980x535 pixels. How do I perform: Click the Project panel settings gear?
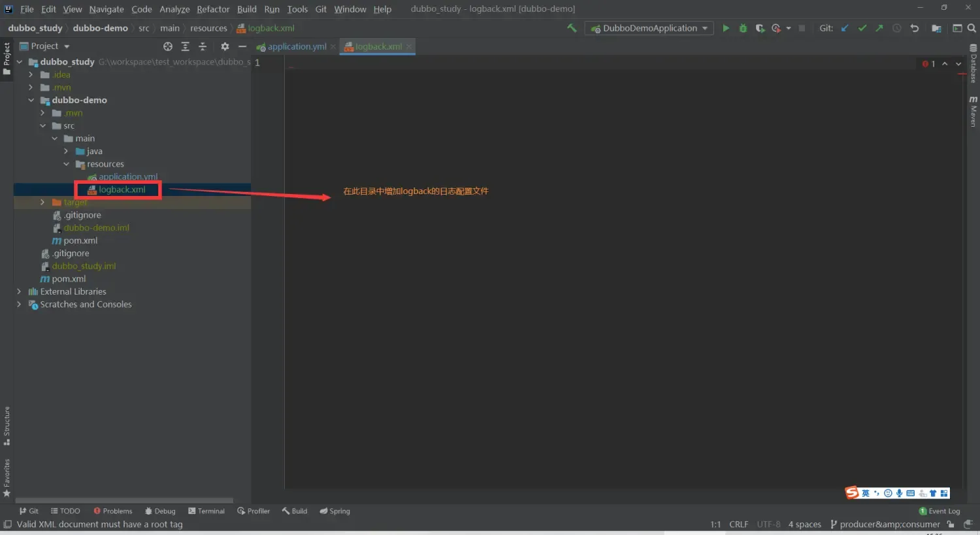point(225,46)
